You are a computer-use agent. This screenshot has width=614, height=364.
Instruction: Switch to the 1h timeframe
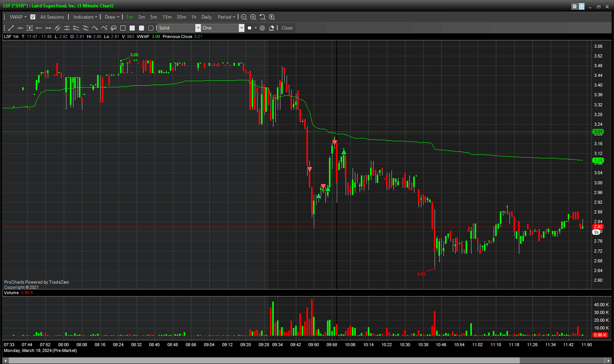tap(194, 17)
